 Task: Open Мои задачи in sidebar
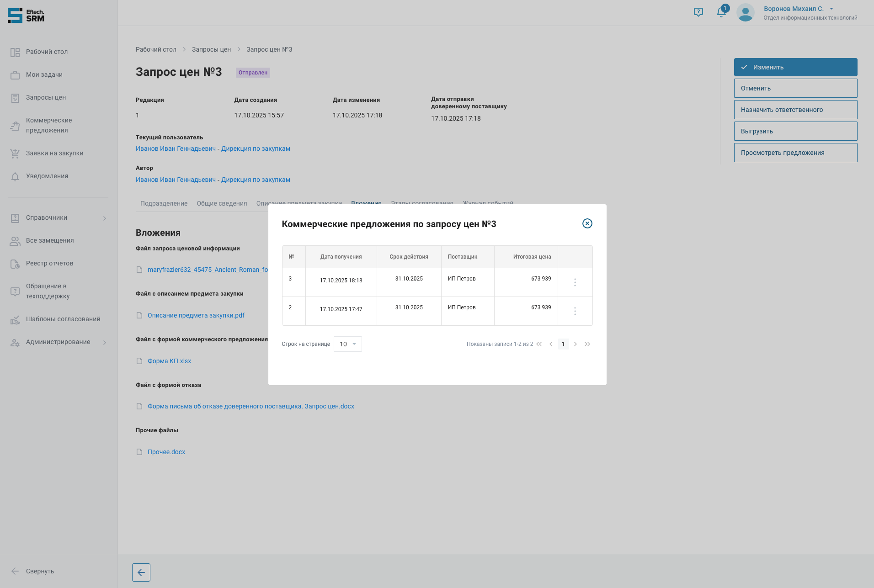pos(44,74)
